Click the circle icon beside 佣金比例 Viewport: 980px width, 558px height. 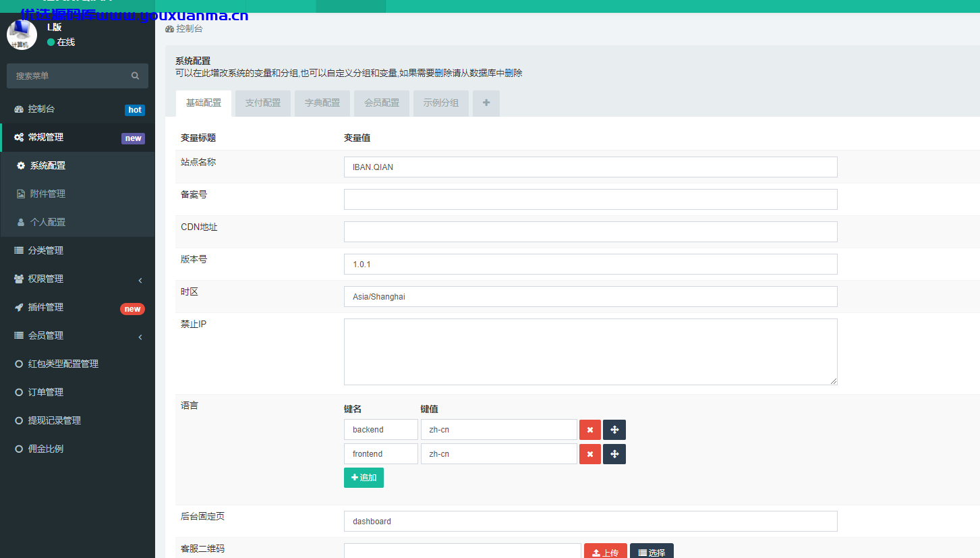19,449
